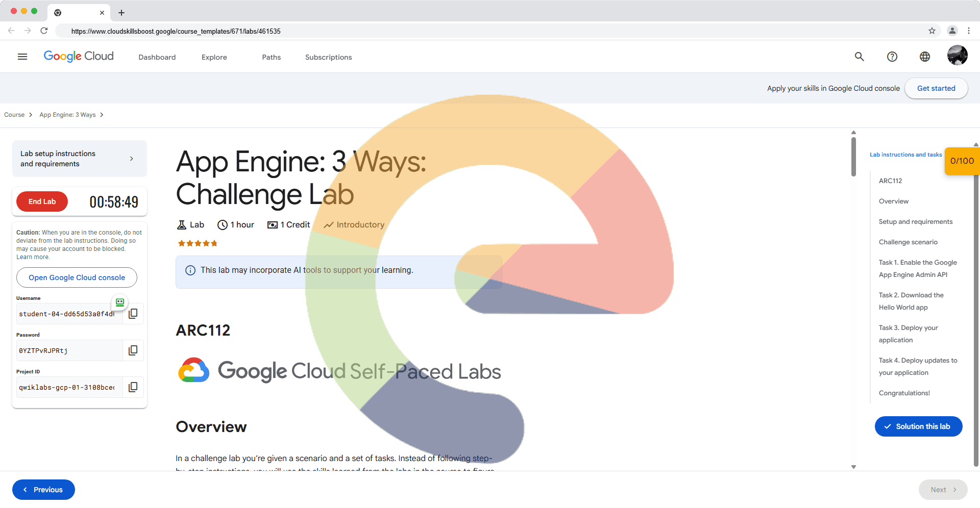The image size is (980, 508).
Task: Copy the Project ID with copy icon
Action: point(133,387)
